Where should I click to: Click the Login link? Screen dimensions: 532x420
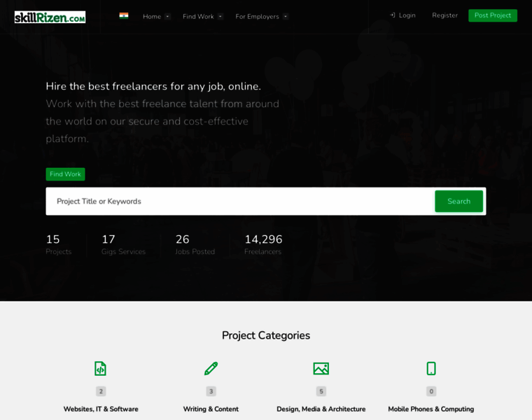click(407, 15)
